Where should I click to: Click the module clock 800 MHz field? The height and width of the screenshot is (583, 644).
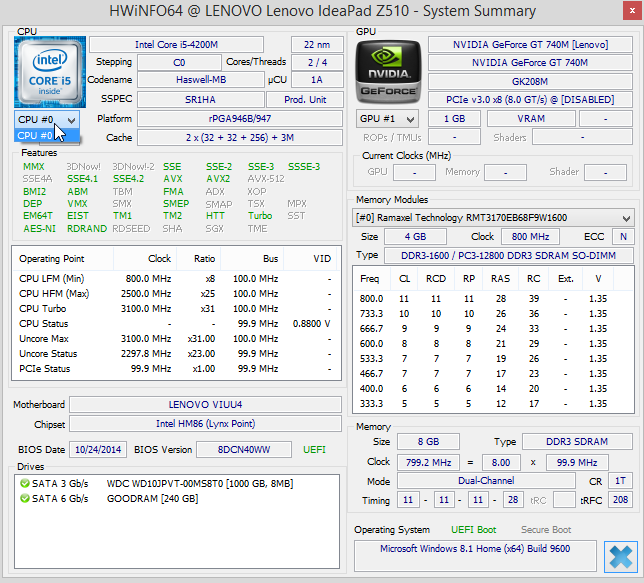[x=530, y=237]
